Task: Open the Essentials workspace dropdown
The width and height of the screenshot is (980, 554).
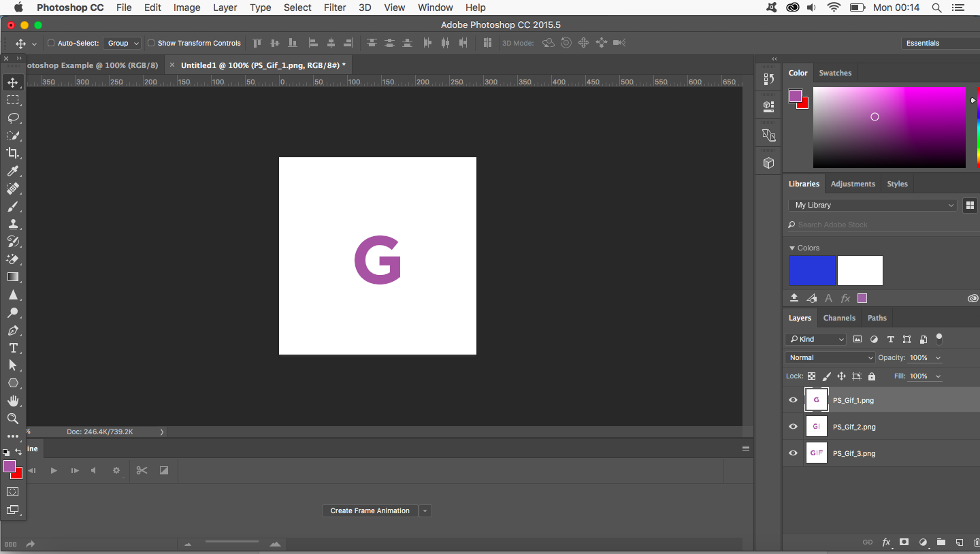Action: tap(941, 43)
